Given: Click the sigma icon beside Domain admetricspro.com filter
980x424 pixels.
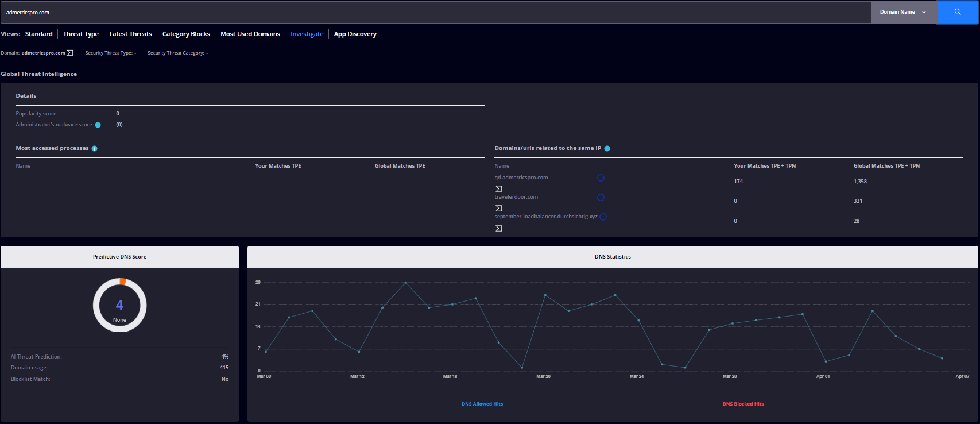Looking at the screenshot, I should [70, 53].
